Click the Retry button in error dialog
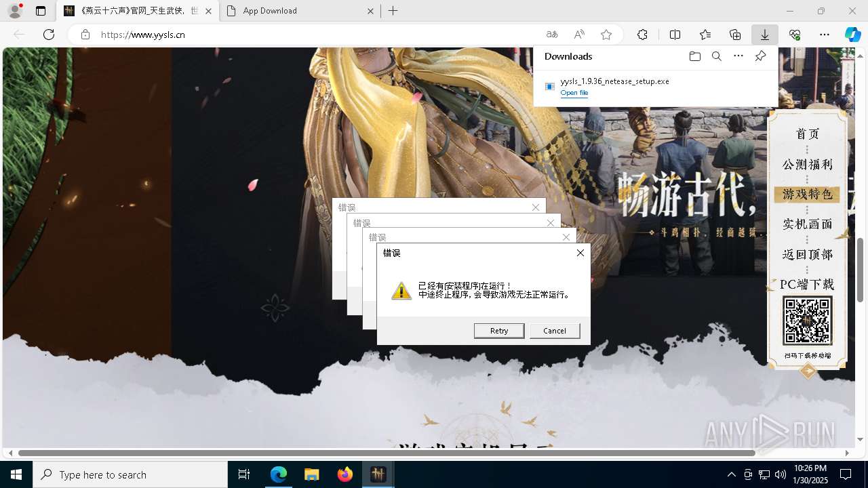The width and height of the screenshot is (868, 488). (499, 331)
